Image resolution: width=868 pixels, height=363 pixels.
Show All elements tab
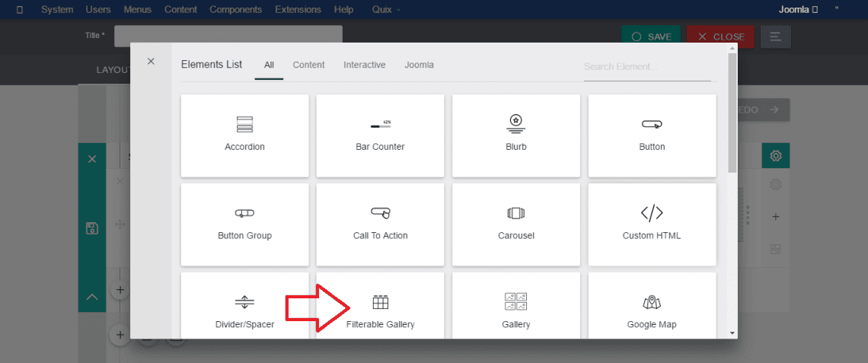pyautogui.click(x=269, y=65)
